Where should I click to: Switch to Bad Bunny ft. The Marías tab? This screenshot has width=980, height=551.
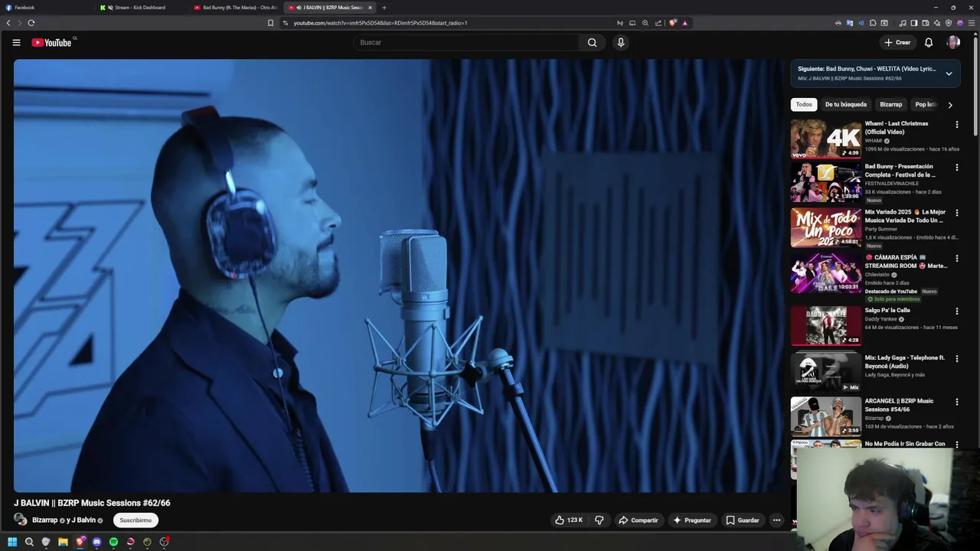pyautogui.click(x=236, y=8)
